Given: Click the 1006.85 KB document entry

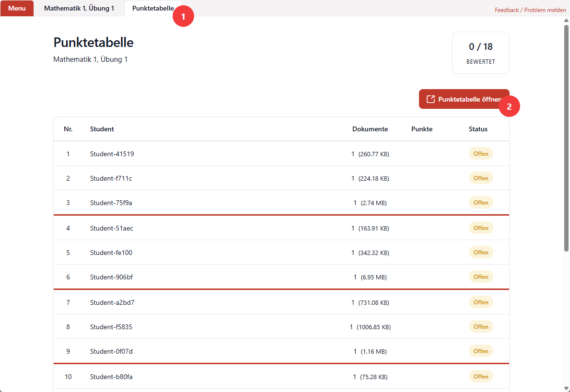Looking at the screenshot, I should 370,327.
